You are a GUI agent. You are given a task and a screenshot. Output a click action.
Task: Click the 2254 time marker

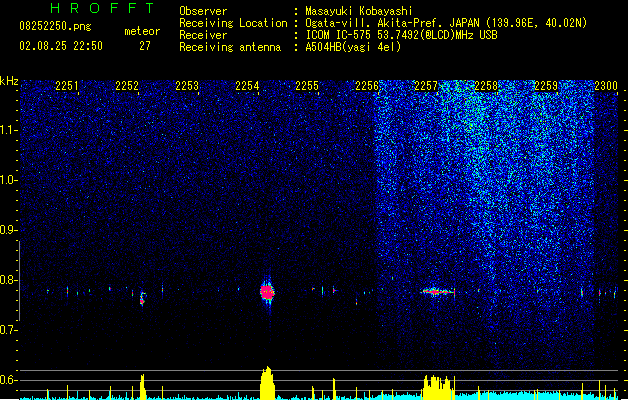[247, 86]
